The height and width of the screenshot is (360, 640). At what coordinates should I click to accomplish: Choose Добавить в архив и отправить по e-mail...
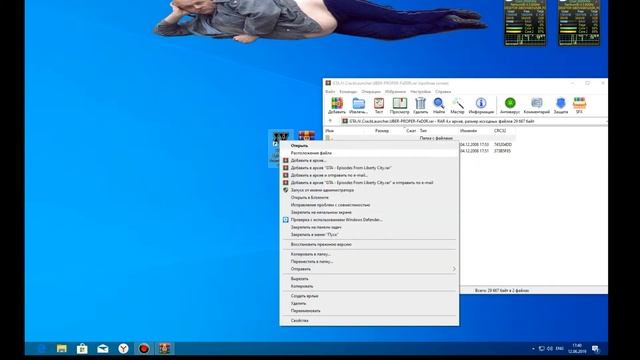369,175
